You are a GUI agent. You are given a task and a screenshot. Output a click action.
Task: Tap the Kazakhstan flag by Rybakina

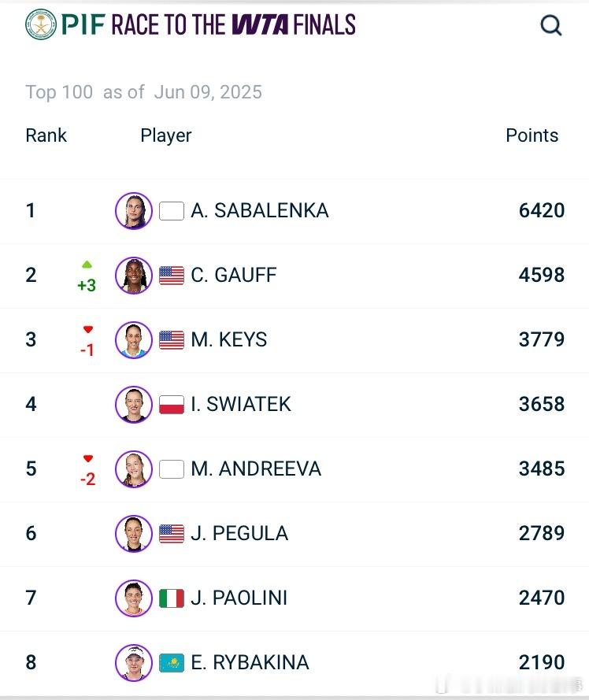click(172, 663)
